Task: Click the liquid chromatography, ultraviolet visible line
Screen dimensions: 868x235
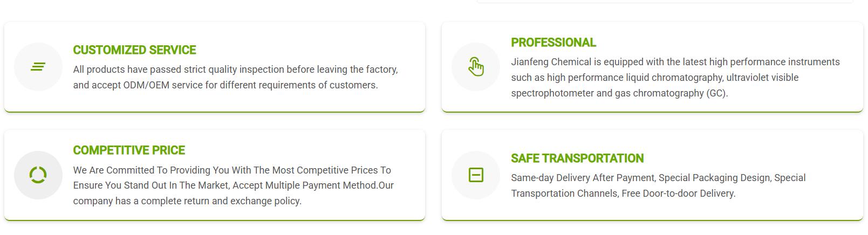Action: [654, 78]
